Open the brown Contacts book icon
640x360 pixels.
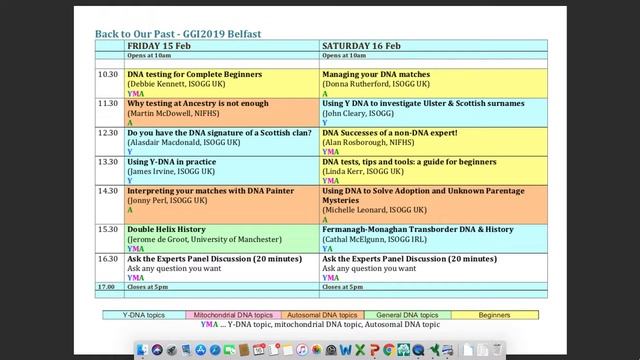coord(244,350)
